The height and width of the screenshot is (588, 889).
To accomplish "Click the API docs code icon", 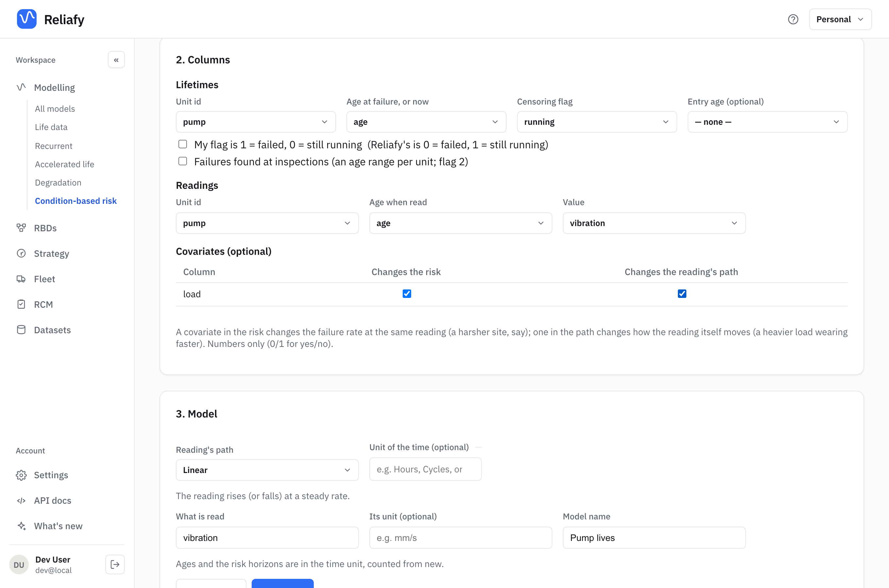I will (x=21, y=500).
